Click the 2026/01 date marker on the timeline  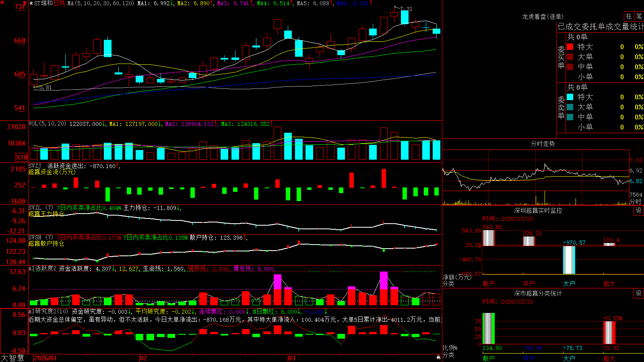(x=45, y=358)
